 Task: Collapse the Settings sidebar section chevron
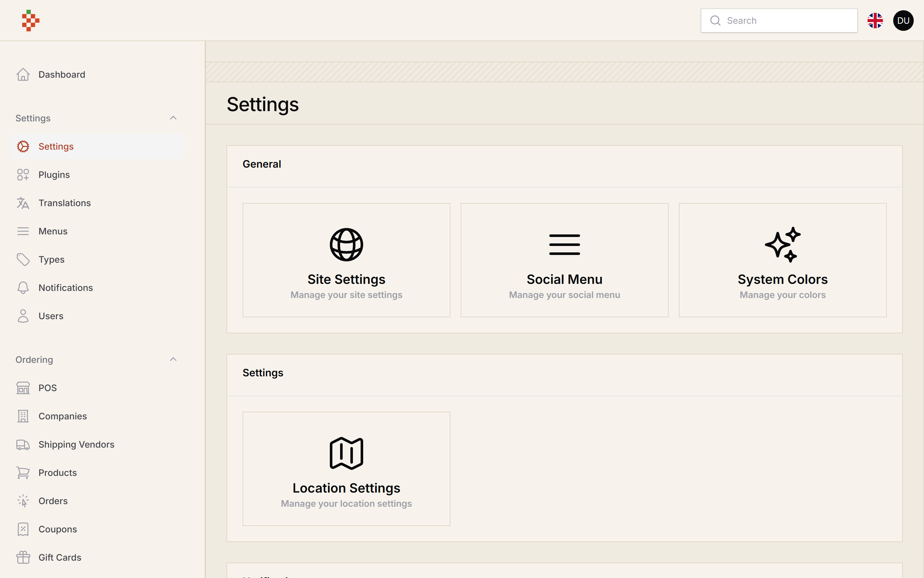[x=173, y=118]
